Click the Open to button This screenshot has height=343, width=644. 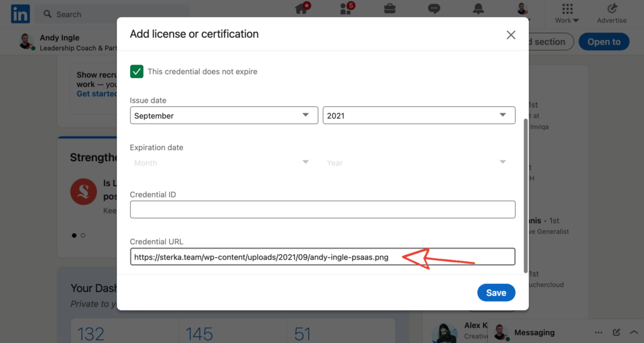coord(604,42)
